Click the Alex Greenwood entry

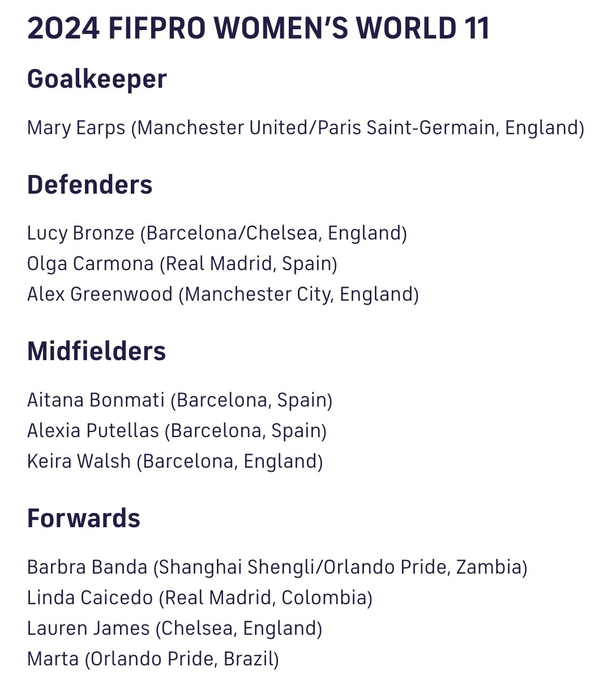223,294
